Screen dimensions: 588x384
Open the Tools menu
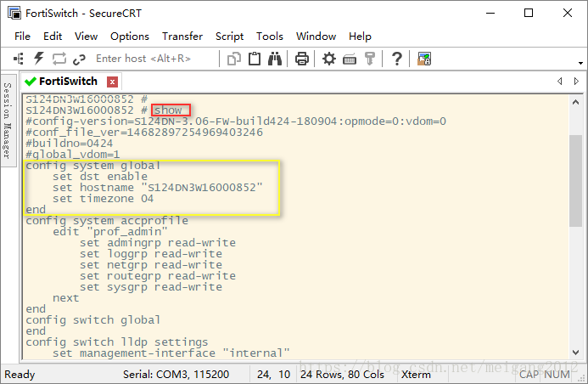click(269, 37)
